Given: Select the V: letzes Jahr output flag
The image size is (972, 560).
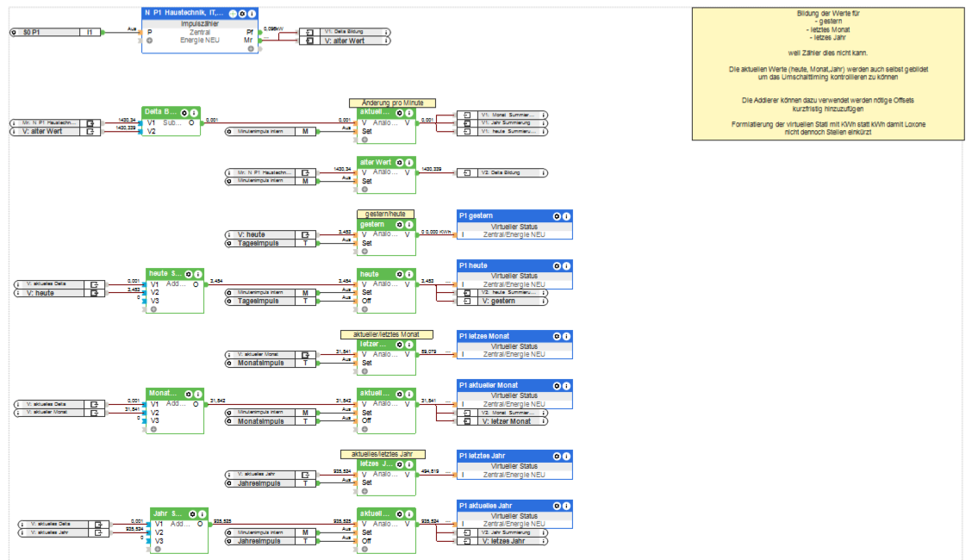Looking at the screenshot, I should point(502,541).
